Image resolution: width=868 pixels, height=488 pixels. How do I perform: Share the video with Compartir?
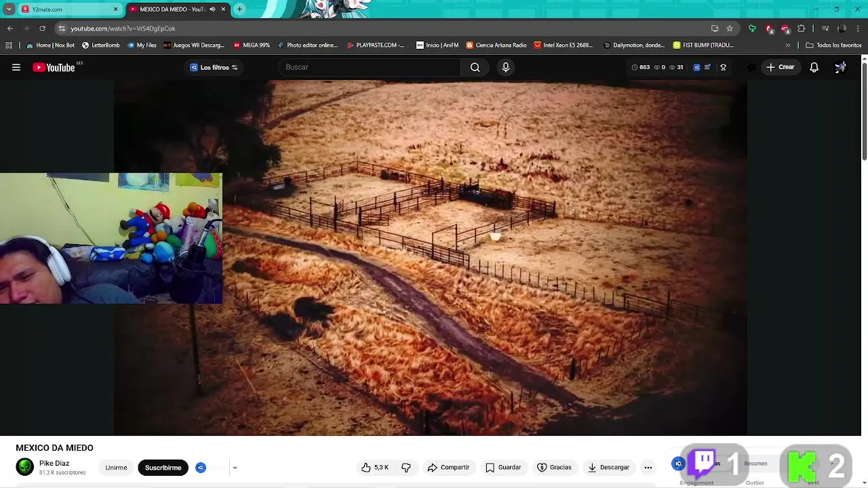(x=448, y=468)
